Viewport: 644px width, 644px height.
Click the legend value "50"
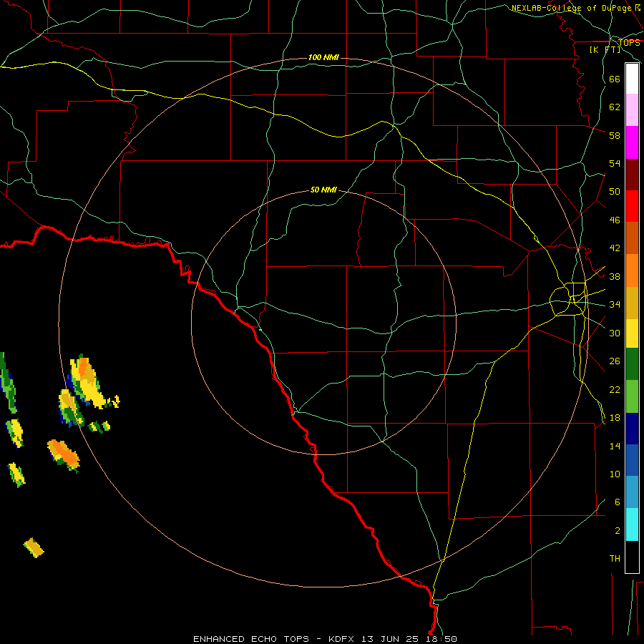click(x=615, y=192)
